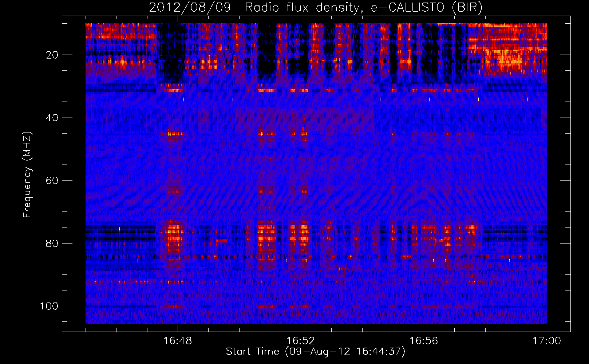The width and height of the screenshot is (589, 364).
Task: Click the plot title 'Radio flux density, e-CALLISTO (BIR)'
Action: click(364, 7)
